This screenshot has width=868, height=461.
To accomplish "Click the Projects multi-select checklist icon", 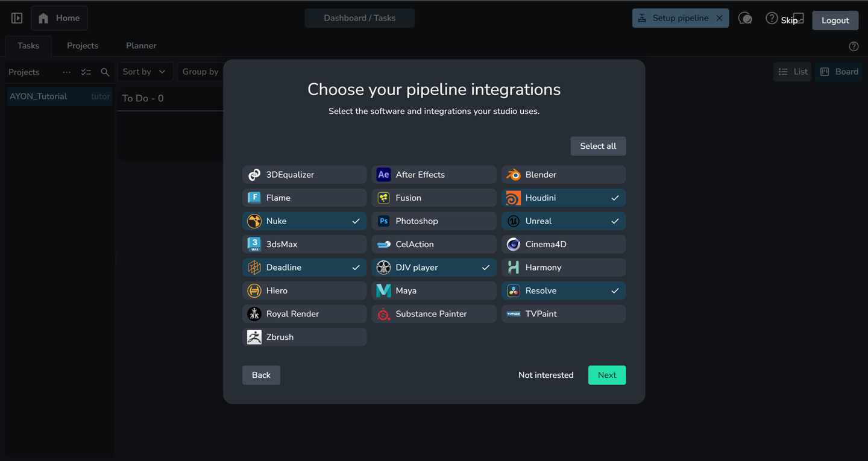I will (x=86, y=72).
